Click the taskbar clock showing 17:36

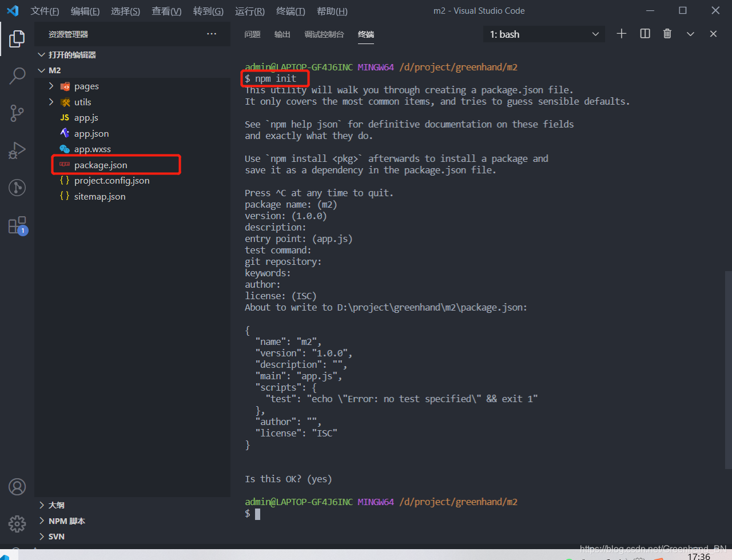coord(699,556)
